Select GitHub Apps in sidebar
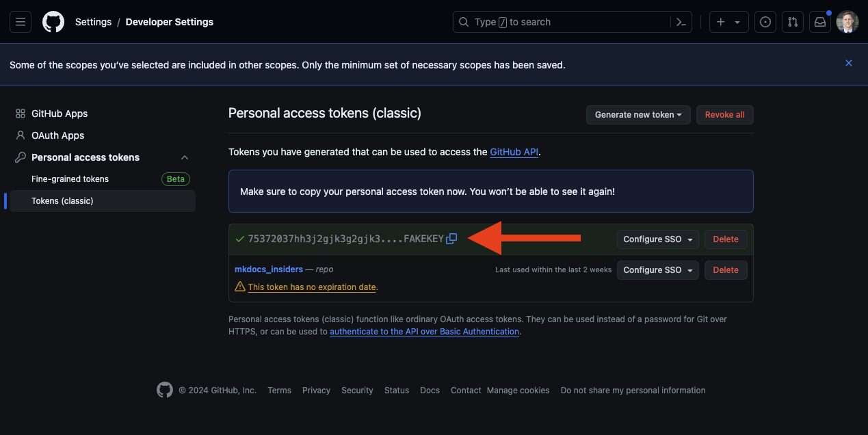Viewport: 868px width, 435px height. 60,114
